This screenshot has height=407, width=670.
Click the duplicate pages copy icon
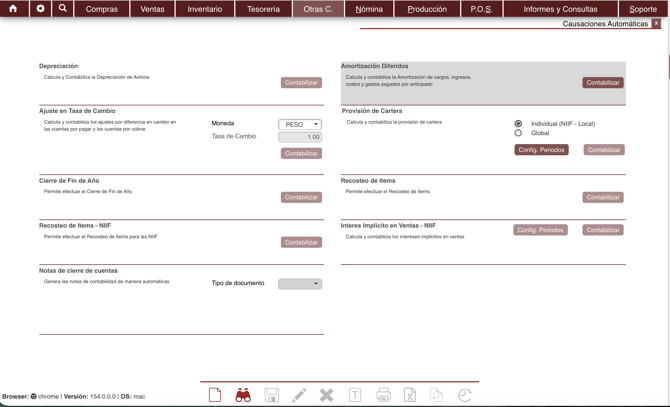436,395
